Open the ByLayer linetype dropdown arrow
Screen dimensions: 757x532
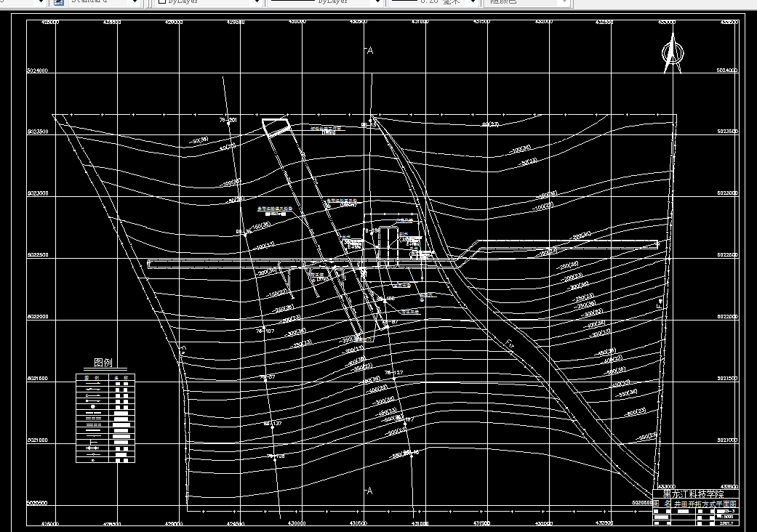click(x=377, y=2)
